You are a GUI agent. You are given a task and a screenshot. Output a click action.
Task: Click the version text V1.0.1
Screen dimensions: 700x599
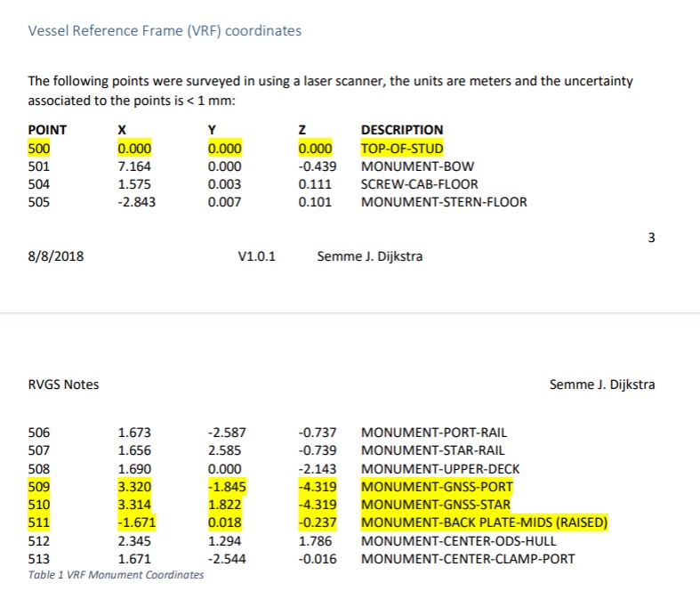pos(257,257)
